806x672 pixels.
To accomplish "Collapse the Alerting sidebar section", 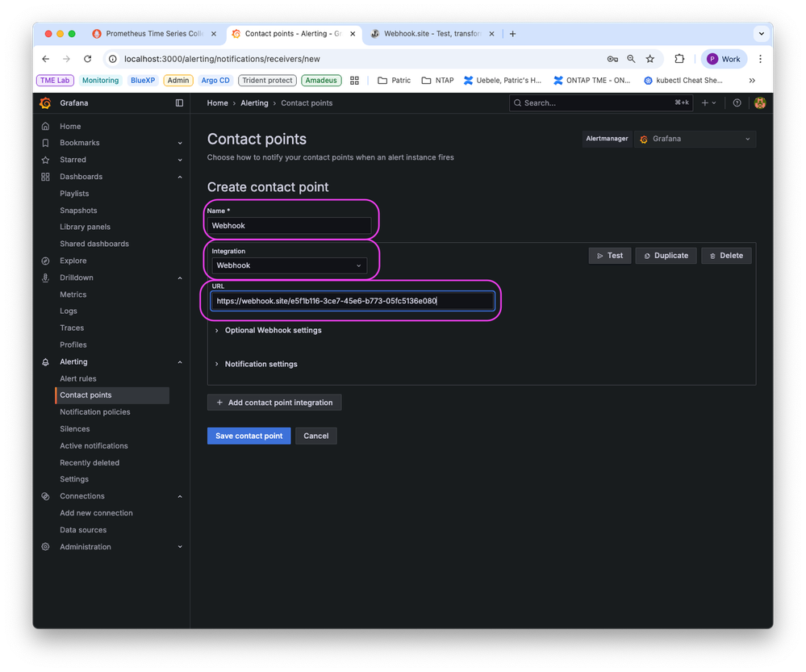I will pos(180,362).
